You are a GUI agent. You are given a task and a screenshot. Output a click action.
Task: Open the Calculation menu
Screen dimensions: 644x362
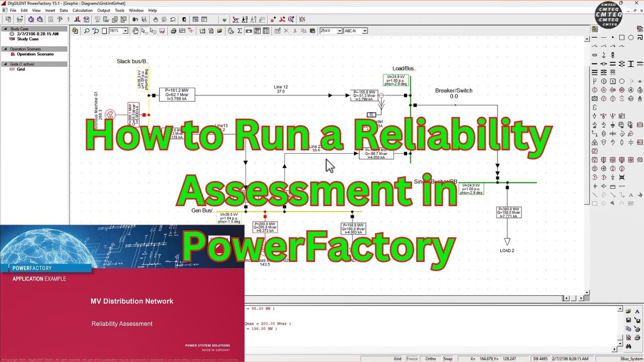click(x=83, y=10)
